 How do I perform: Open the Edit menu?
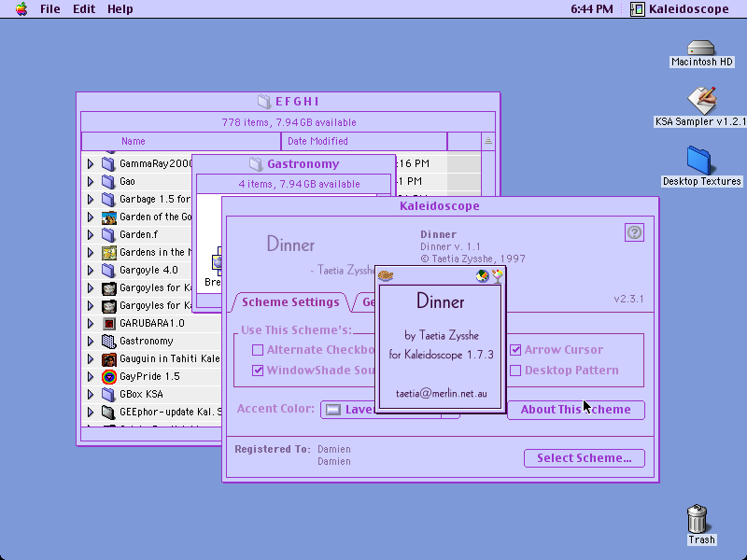(x=84, y=8)
